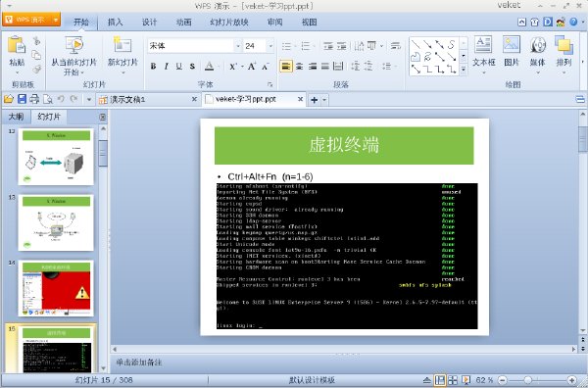Click the Underline formatting button
This screenshot has width=588, height=388.
179,67
